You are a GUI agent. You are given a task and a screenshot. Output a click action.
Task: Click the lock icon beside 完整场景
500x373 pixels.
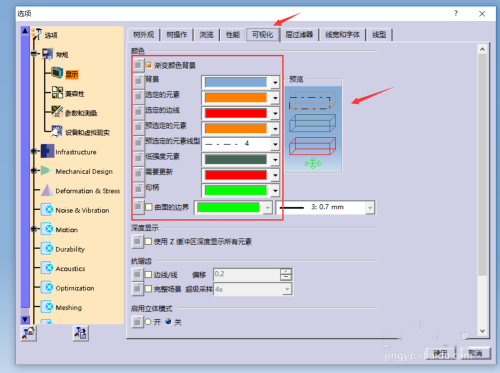[137, 289]
